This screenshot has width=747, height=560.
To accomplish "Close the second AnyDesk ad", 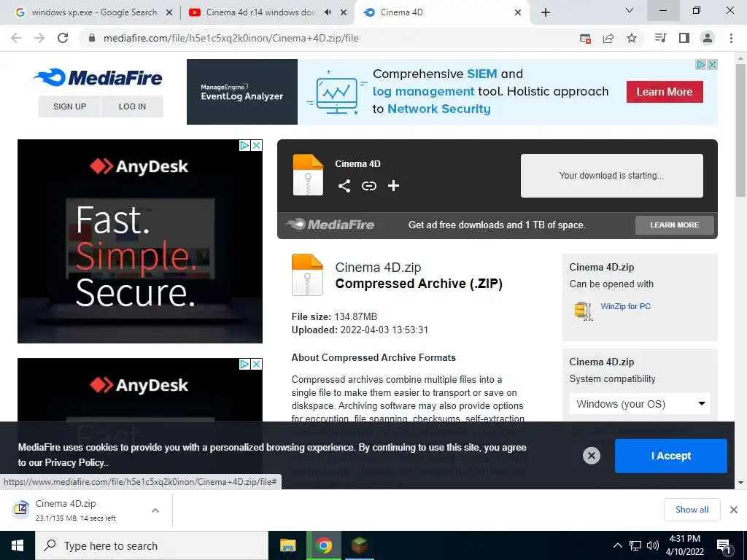I will pos(256,365).
